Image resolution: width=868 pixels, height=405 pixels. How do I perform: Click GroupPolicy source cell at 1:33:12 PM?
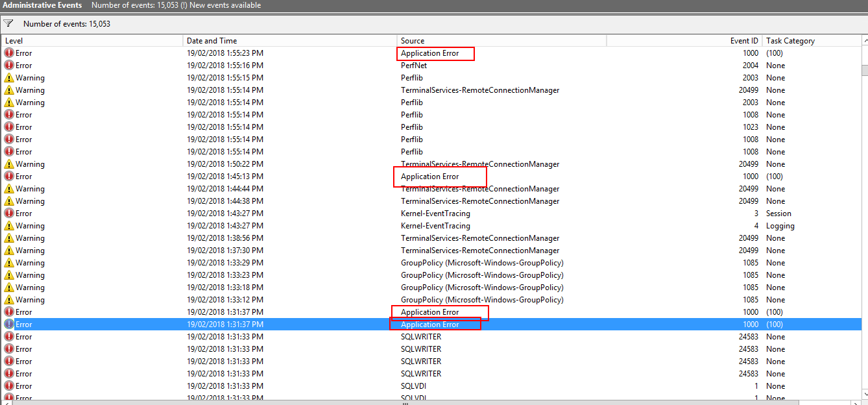click(482, 300)
